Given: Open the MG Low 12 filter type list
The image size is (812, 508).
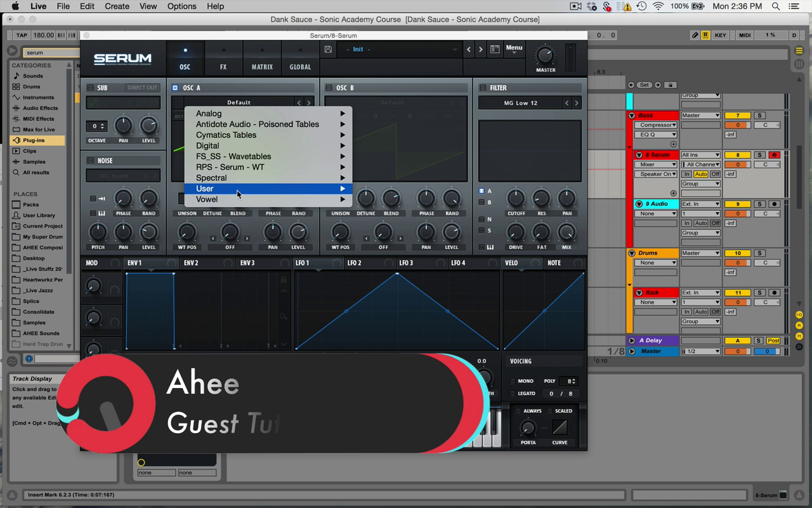Looking at the screenshot, I should click(x=520, y=103).
